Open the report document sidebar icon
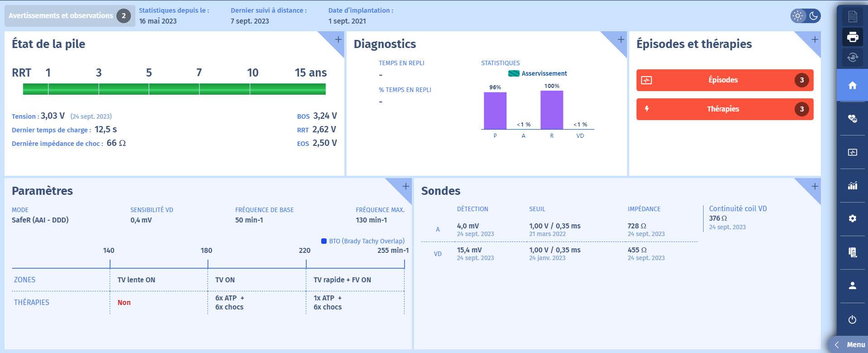This screenshot has height=353, width=868. click(x=852, y=252)
